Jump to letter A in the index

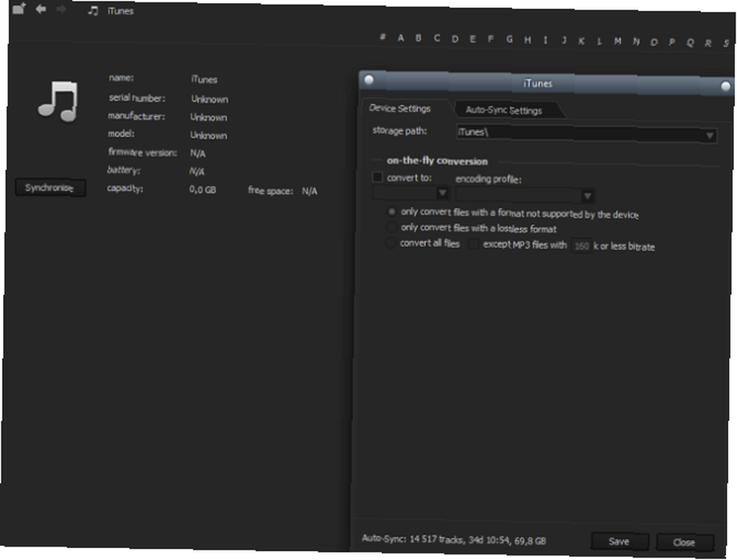pyautogui.click(x=400, y=38)
